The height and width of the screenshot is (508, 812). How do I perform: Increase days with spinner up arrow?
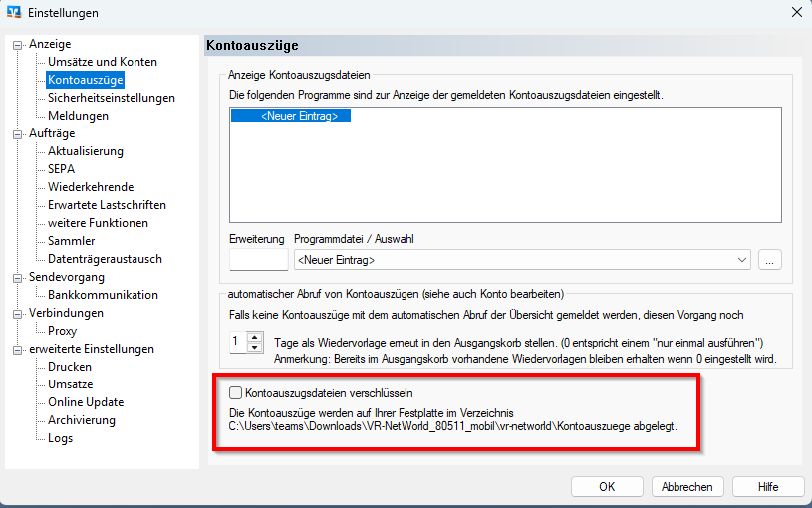(x=253, y=337)
